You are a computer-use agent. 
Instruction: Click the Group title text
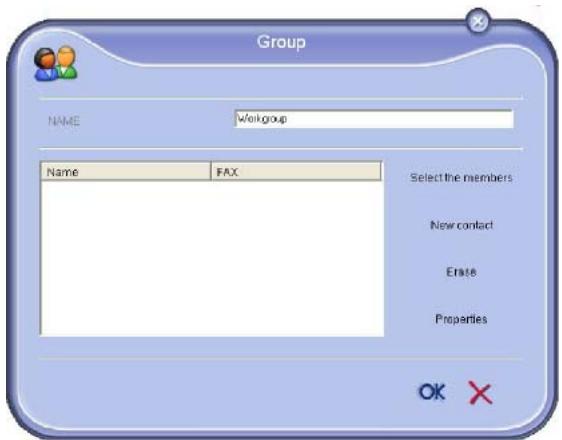tap(281, 42)
